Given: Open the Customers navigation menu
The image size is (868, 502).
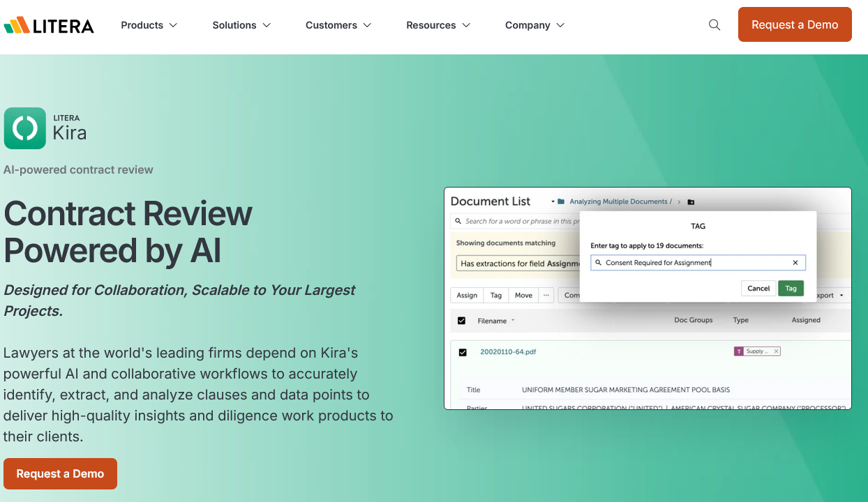Looking at the screenshot, I should pos(338,25).
